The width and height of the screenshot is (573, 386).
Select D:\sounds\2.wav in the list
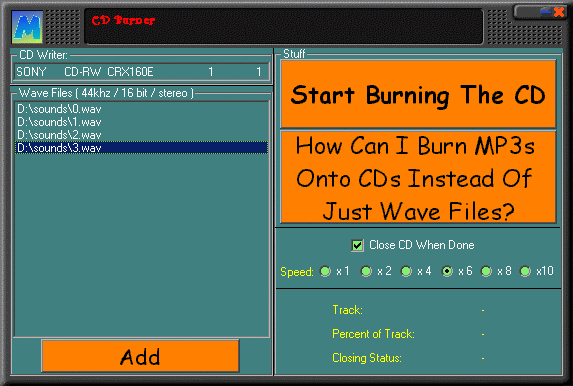point(141,135)
